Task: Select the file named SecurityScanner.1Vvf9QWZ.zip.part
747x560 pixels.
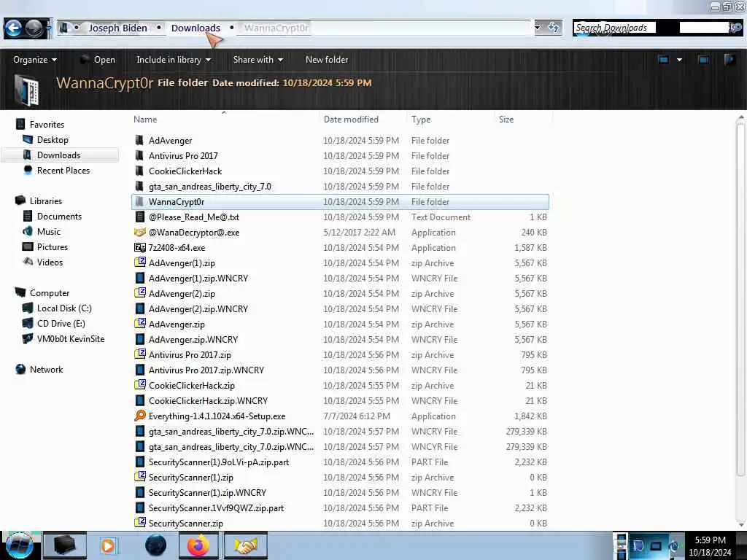Action: (216, 507)
